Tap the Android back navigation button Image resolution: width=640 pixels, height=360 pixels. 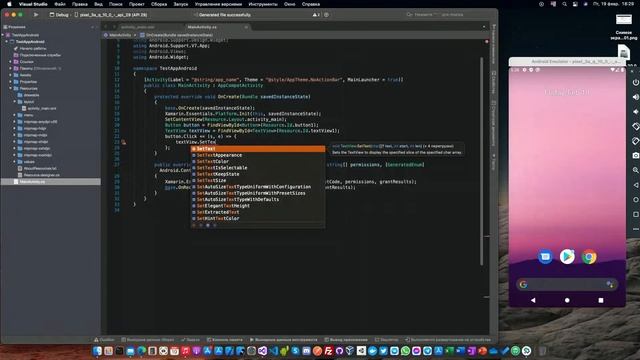(533, 300)
